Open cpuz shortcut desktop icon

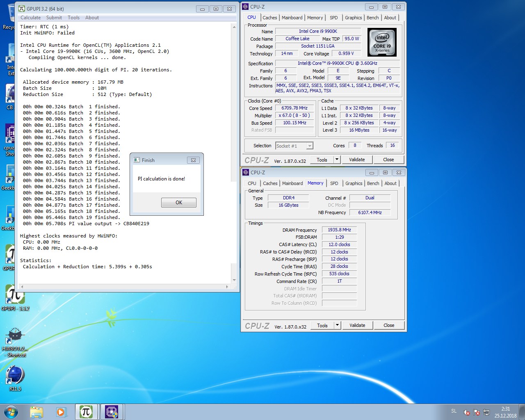tap(9, 140)
